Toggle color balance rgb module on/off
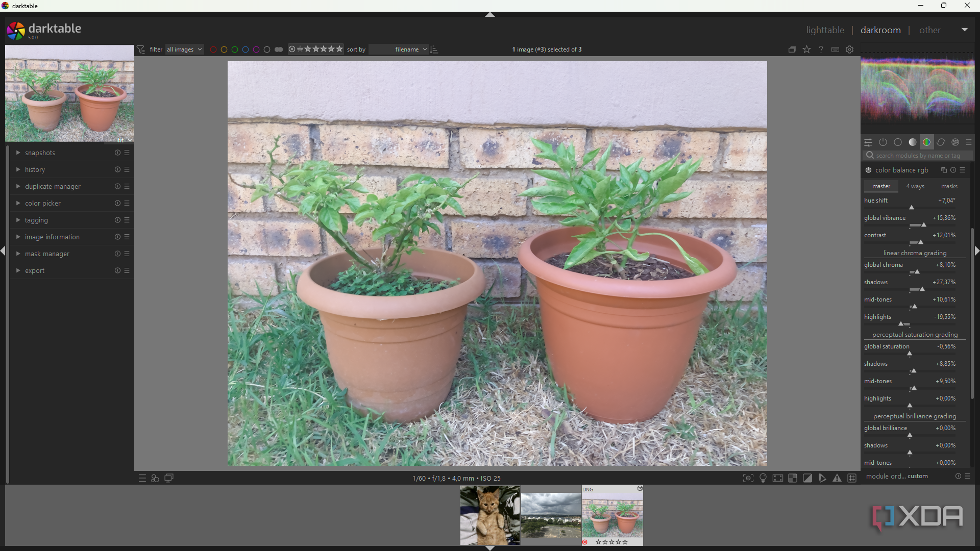This screenshot has width=980, height=551. click(868, 170)
